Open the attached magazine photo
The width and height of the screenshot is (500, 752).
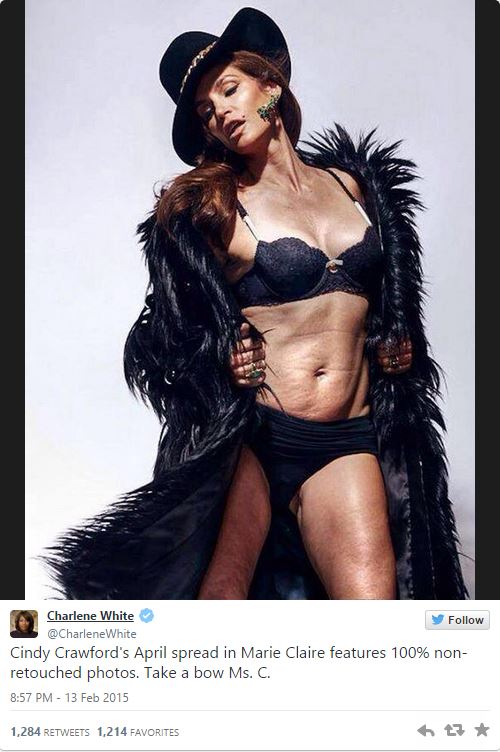click(x=250, y=300)
